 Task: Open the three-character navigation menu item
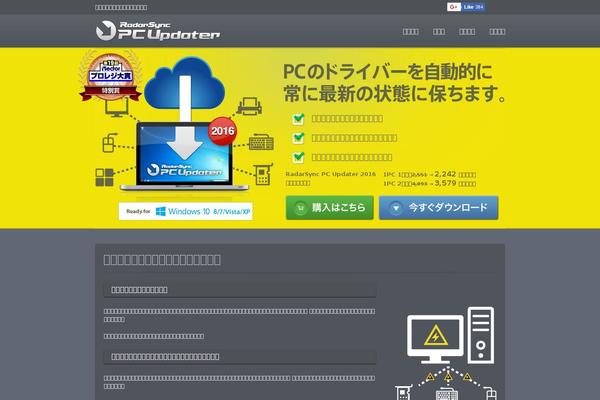pos(439,32)
